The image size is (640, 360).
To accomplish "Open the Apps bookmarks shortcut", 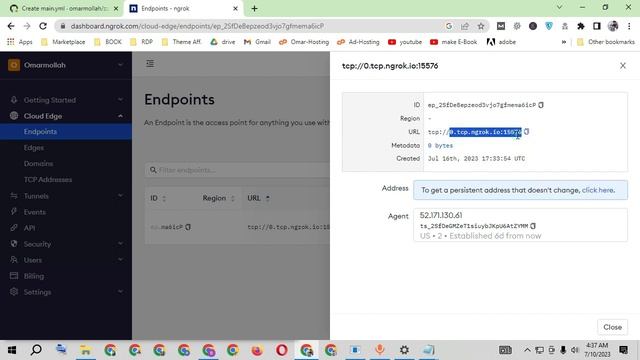I will tap(20, 42).
